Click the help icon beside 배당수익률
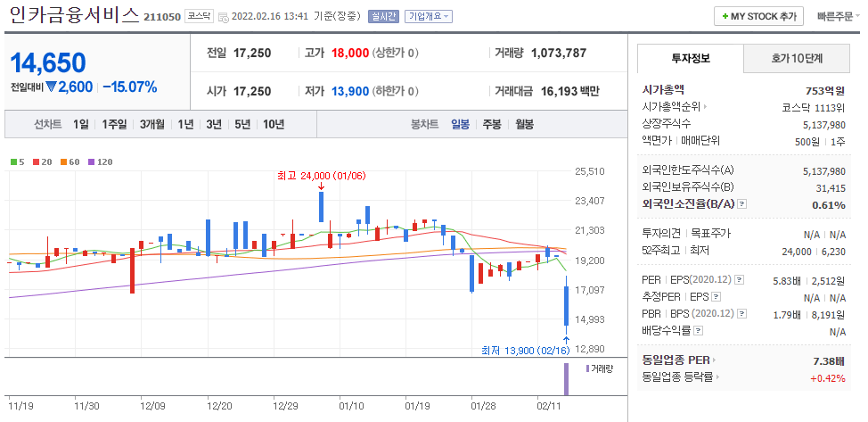Image resolution: width=868 pixels, height=422 pixels. click(x=699, y=332)
